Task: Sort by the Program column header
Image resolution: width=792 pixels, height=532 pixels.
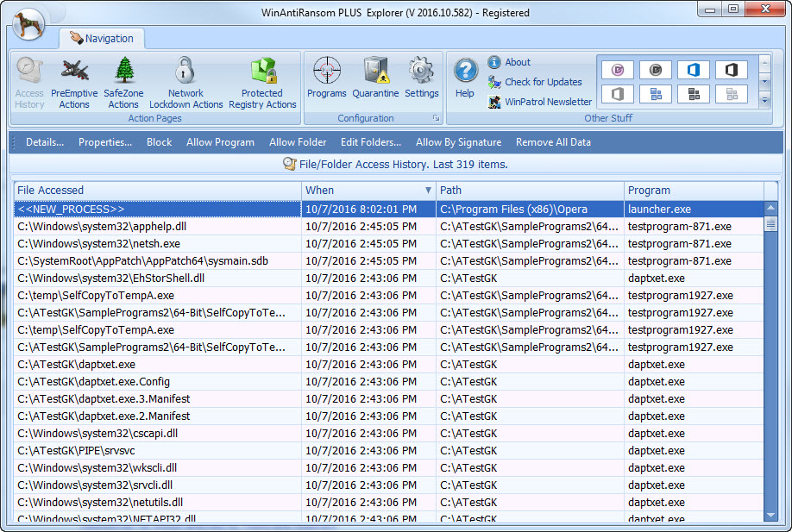Action: click(694, 191)
